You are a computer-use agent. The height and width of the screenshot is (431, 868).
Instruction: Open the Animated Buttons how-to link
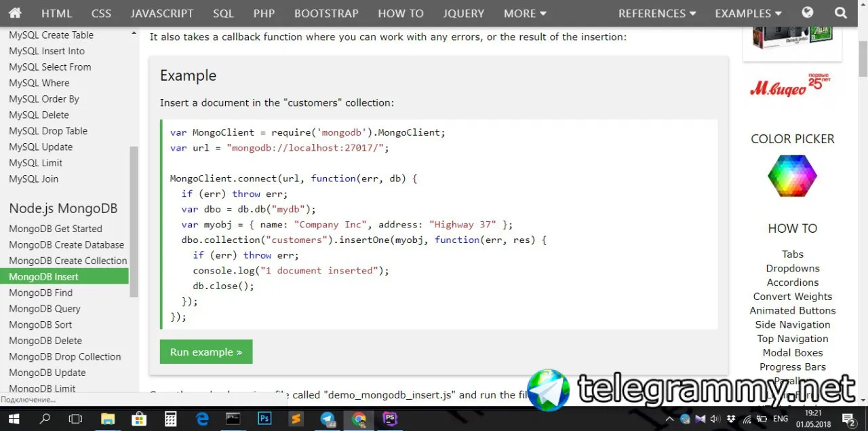(792, 310)
